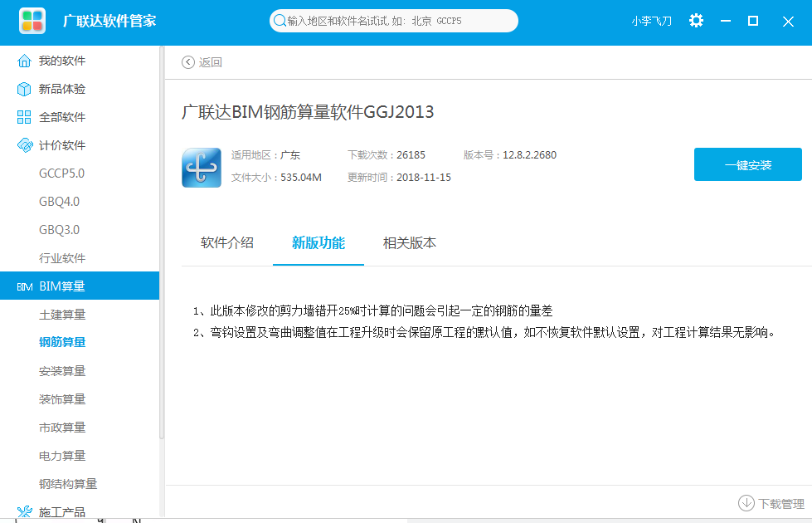
Task: Select GBQ4.0 in sidebar
Action: click(59, 202)
